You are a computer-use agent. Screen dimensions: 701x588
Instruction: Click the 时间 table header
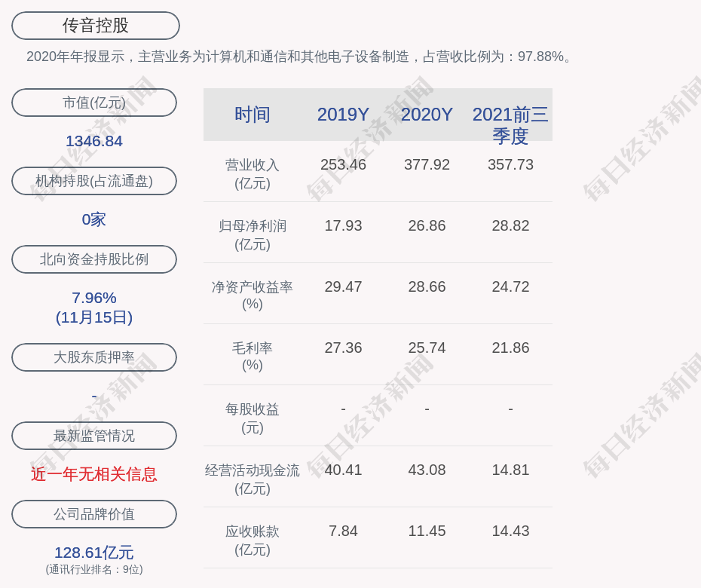253,115
